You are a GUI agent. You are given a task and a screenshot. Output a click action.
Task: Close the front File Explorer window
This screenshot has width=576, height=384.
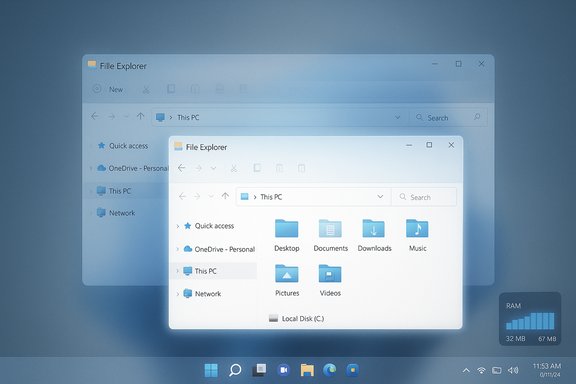pos(451,145)
